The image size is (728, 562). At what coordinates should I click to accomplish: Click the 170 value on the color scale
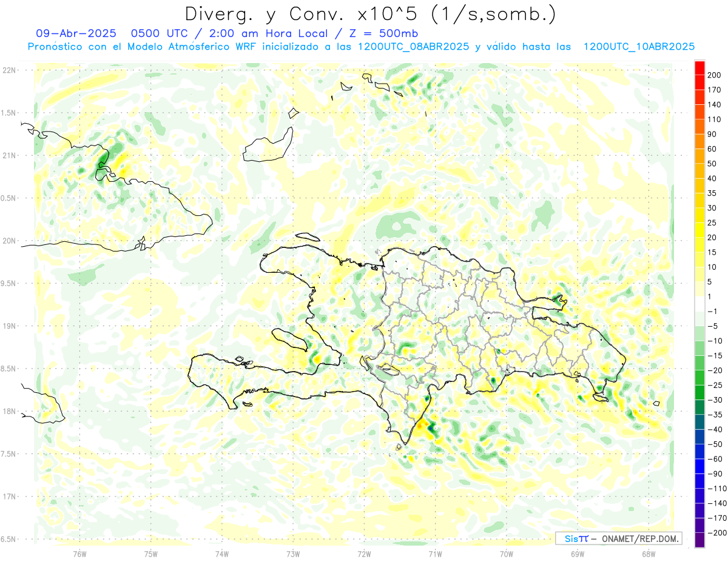715,90
